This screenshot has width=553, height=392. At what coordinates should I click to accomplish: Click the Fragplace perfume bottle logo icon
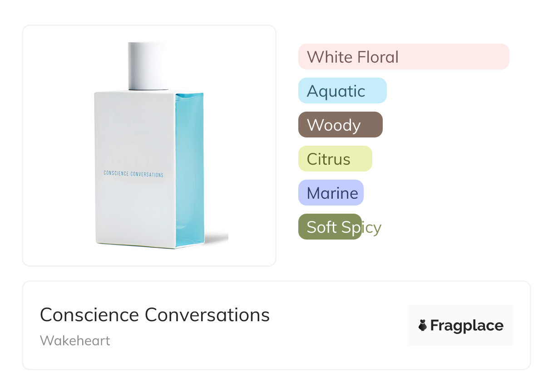tap(423, 325)
